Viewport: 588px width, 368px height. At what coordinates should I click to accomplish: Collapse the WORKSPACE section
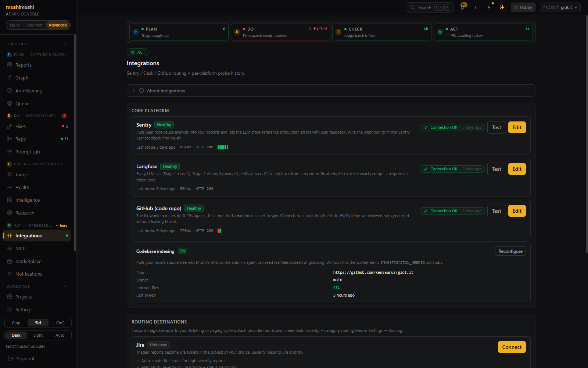pyautogui.click(x=37, y=286)
